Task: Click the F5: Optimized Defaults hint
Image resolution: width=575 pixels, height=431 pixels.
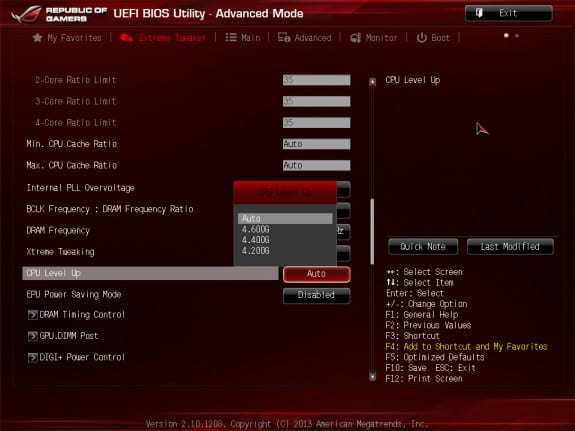Action: coord(435,357)
